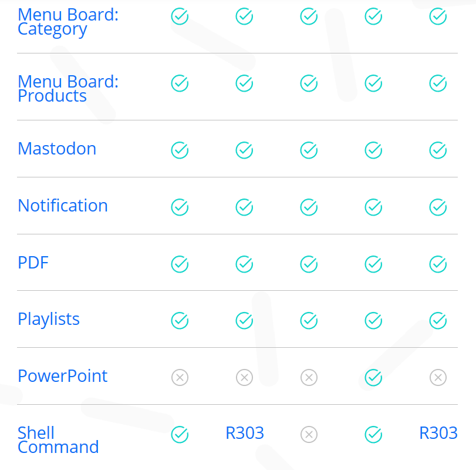The width and height of the screenshot is (476, 470).
Task: Click the first checkmark in Menu Board: Products row
Action: tap(180, 83)
